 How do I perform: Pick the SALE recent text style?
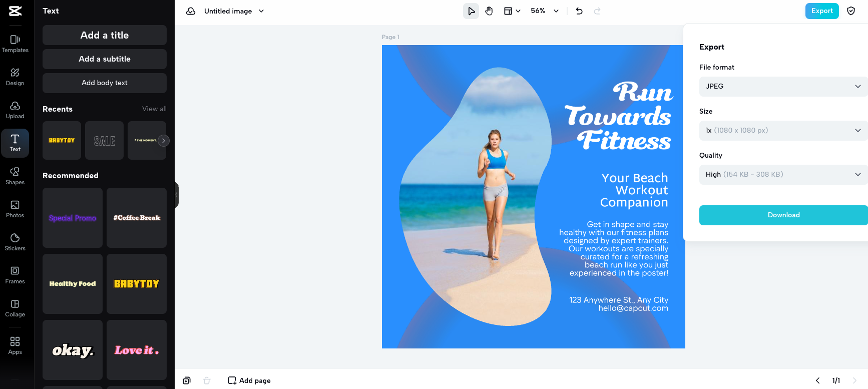[104, 141]
